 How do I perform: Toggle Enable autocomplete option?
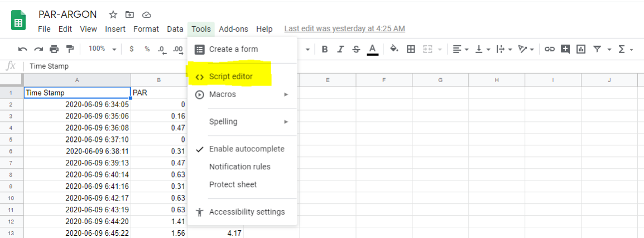[x=246, y=149]
